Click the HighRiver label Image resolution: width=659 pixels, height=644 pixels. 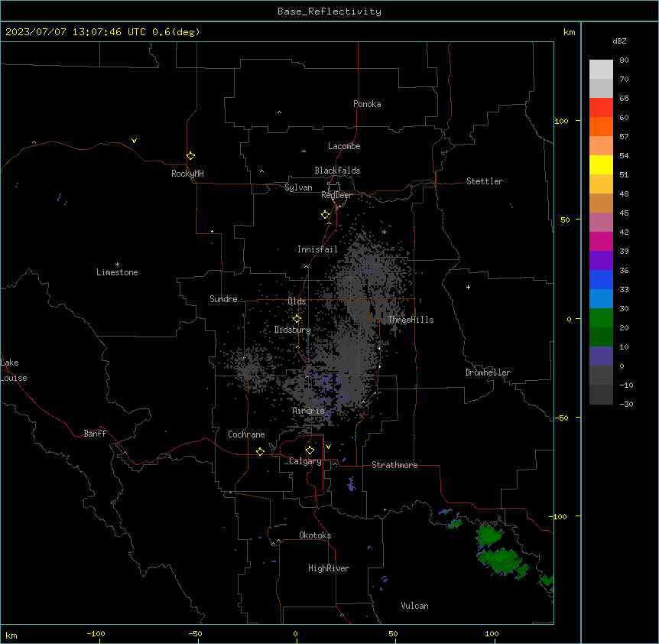coord(329,568)
